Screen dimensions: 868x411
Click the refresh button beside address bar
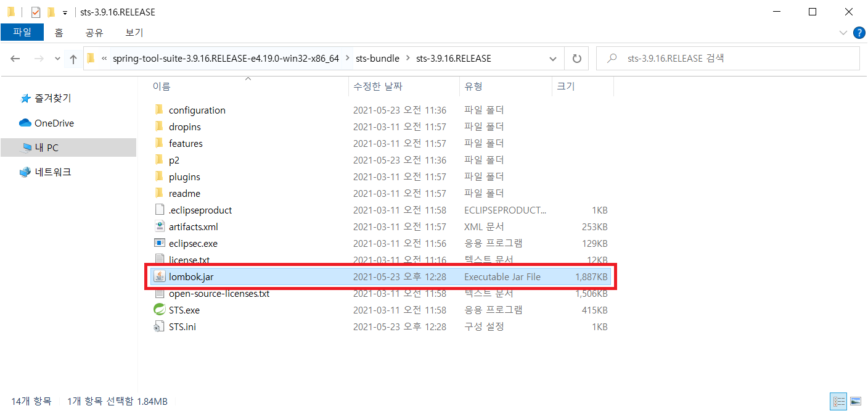pyautogui.click(x=576, y=59)
